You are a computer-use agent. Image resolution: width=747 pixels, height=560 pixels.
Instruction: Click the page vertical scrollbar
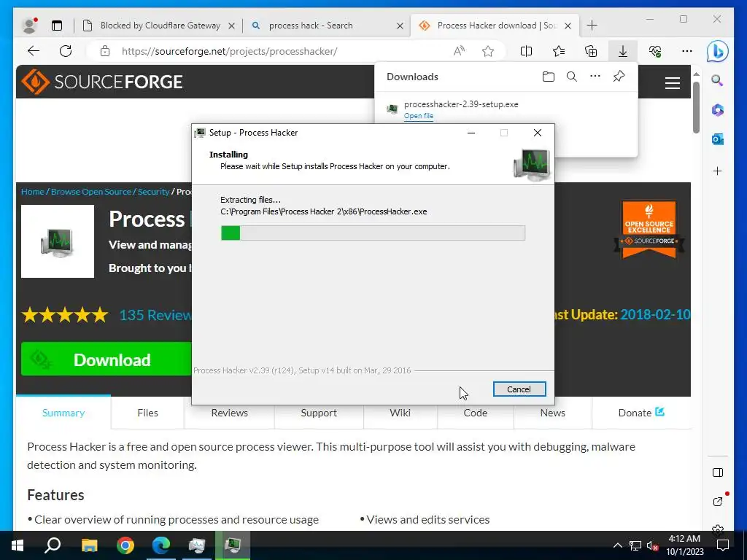tap(696, 108)
